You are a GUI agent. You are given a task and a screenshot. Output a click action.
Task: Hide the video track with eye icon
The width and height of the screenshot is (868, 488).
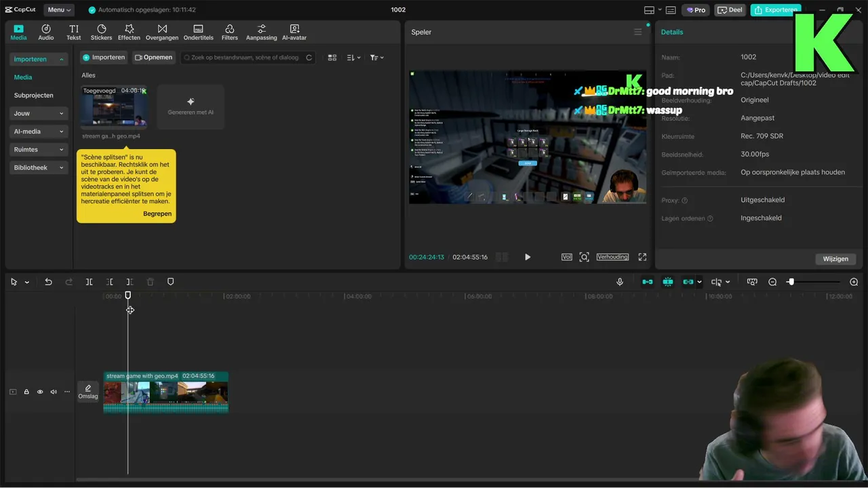point(40,392)
